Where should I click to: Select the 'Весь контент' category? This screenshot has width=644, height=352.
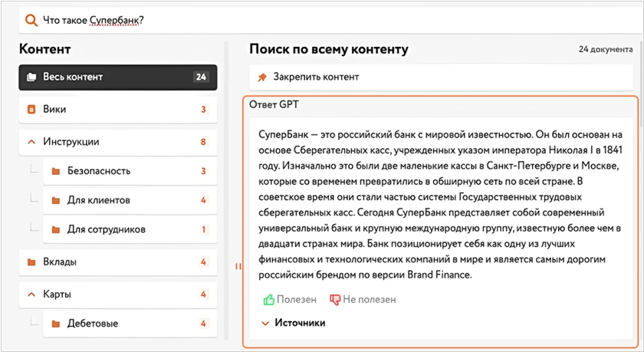118,77
